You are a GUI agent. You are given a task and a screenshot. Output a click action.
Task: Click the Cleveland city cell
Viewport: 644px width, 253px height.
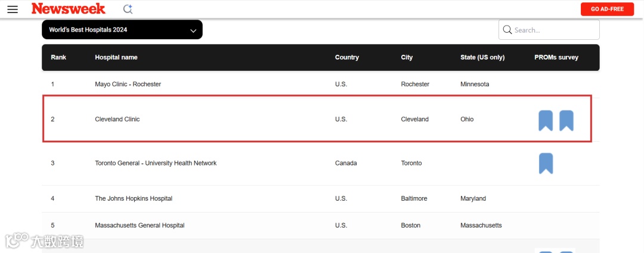[415, 119]
